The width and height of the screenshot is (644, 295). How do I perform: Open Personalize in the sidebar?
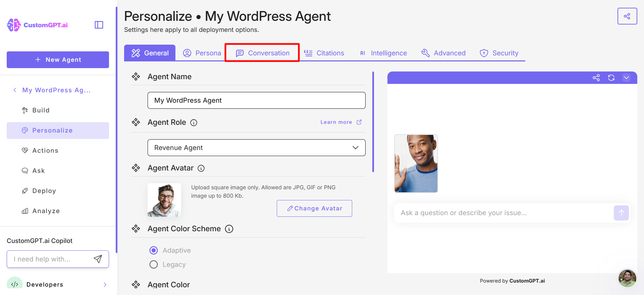(x=58, y=131)
